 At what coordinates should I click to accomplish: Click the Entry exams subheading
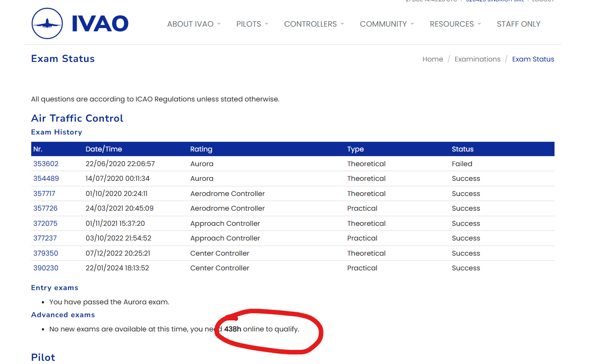point(55,288)
